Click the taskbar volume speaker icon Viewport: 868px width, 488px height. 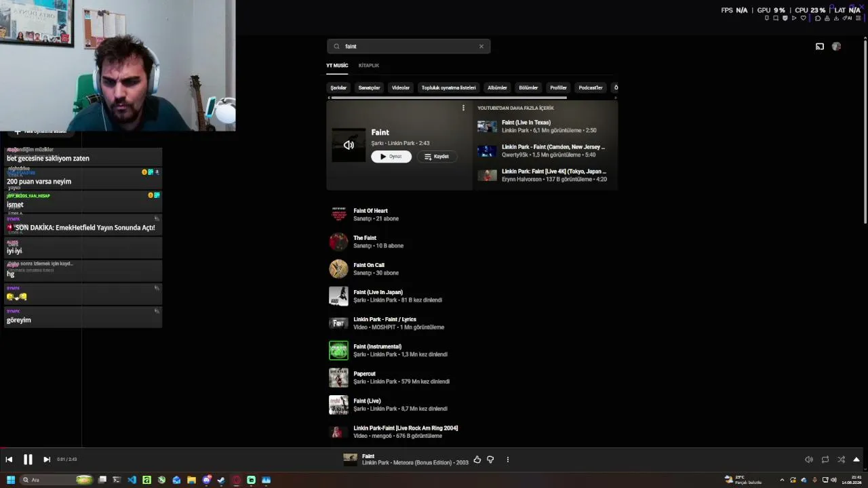click(x=833, y=480)
